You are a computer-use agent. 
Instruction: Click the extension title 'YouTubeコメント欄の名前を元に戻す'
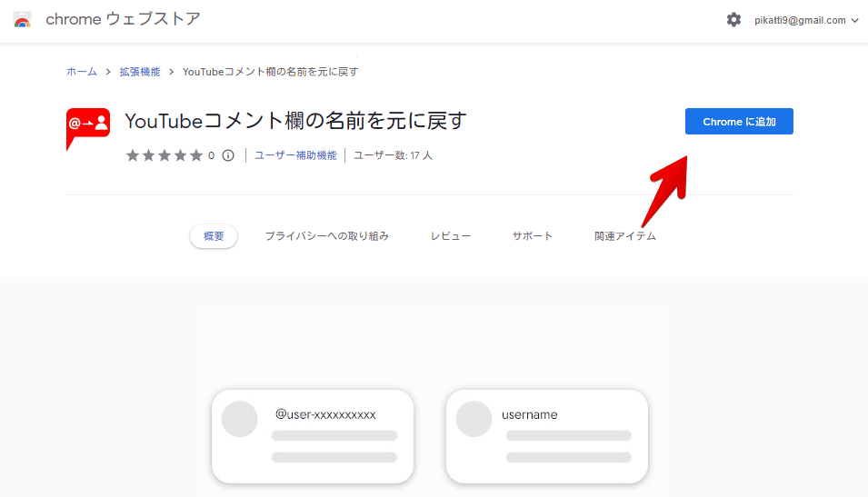tap(296, 121)
